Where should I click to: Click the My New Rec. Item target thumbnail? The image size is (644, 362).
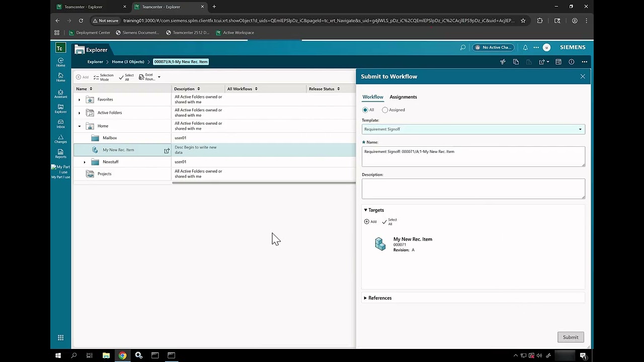380,244
